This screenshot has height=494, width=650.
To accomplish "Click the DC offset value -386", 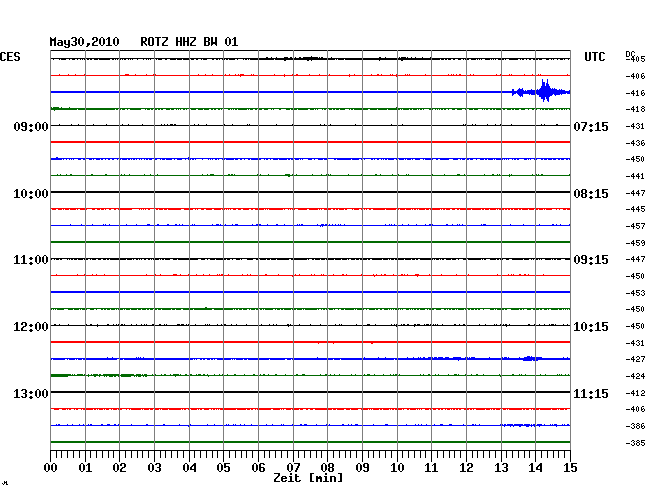I will click(635, 426).
